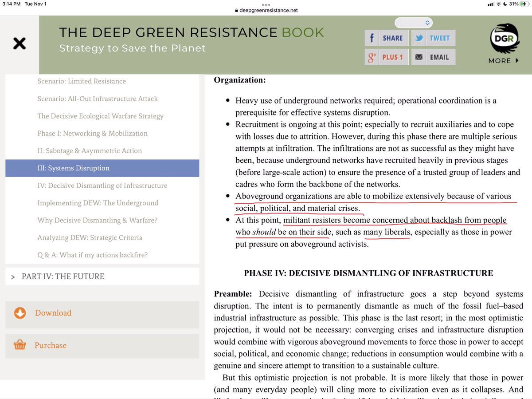
Task: Open the dropdown selector above Share buttons
Action: 413,22
